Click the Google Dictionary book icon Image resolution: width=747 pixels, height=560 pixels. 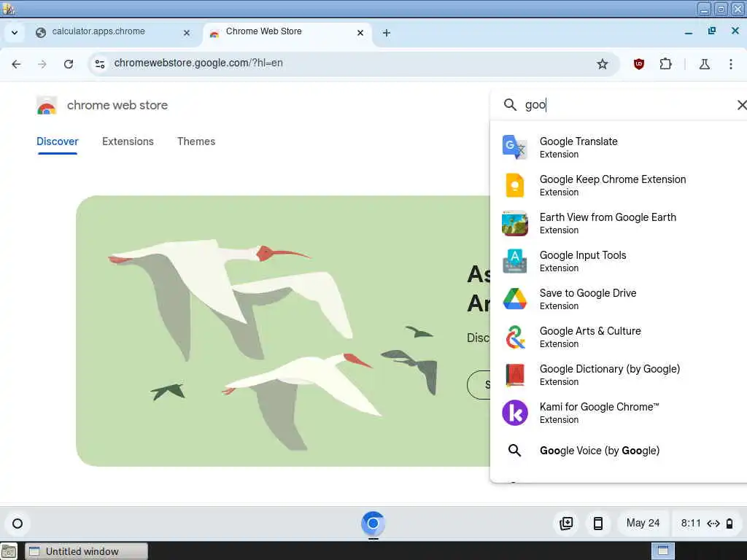point(514,375)
